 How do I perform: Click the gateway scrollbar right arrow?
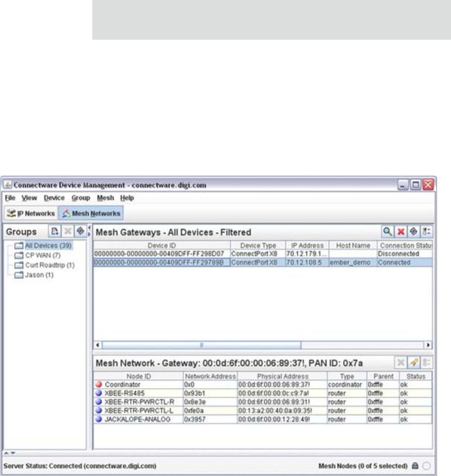(x=428, y=345)
